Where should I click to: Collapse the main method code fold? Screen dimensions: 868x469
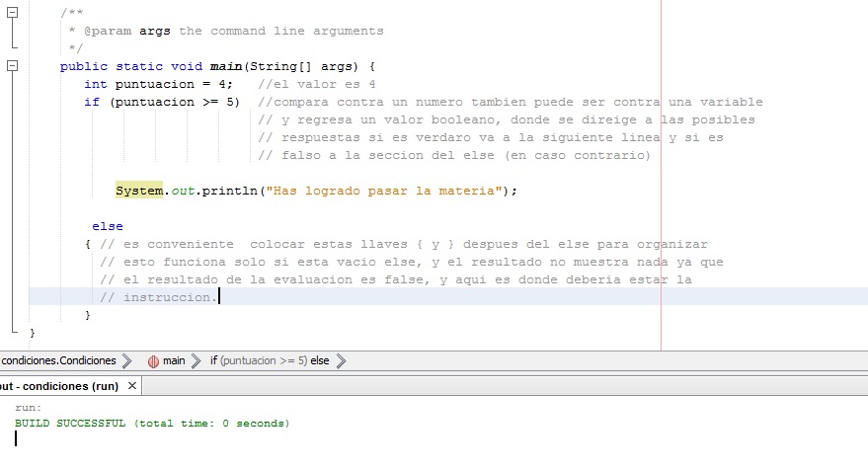(13, 66)
